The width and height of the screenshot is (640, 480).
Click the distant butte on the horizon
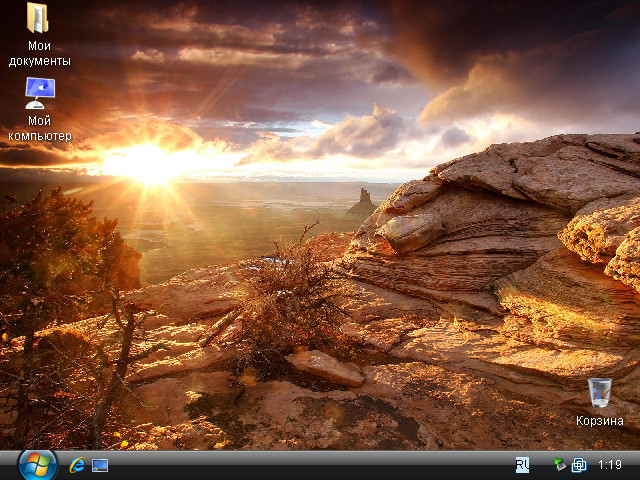[361, 202]
